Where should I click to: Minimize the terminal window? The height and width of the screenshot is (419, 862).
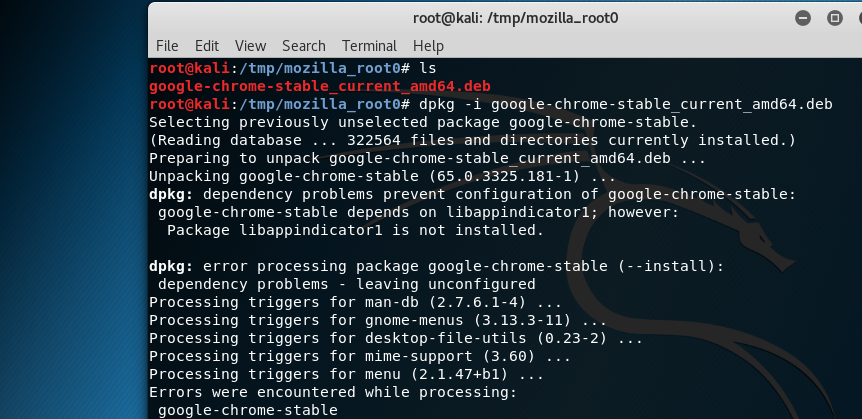tap(803, 18)
